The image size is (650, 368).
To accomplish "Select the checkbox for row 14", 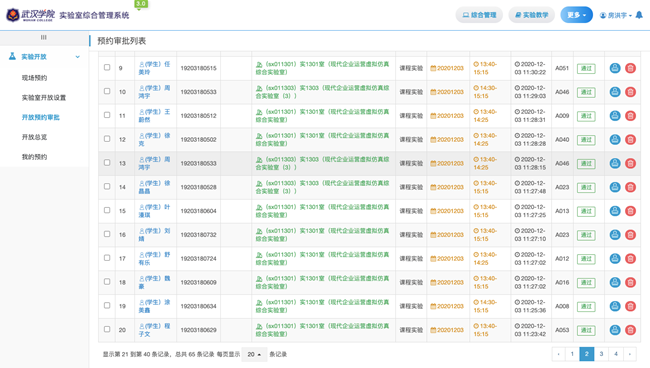I will pyautogui.click(x=107, y=186).
